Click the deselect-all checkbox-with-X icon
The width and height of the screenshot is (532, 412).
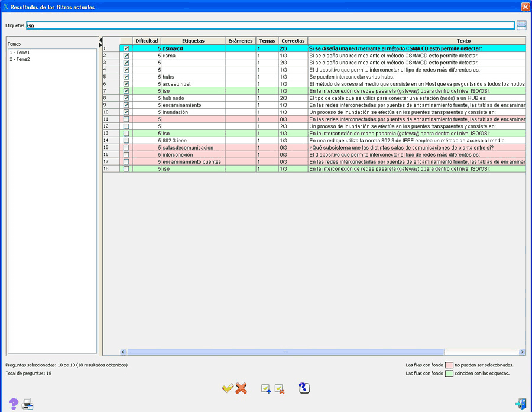click(x=280, y=388)
